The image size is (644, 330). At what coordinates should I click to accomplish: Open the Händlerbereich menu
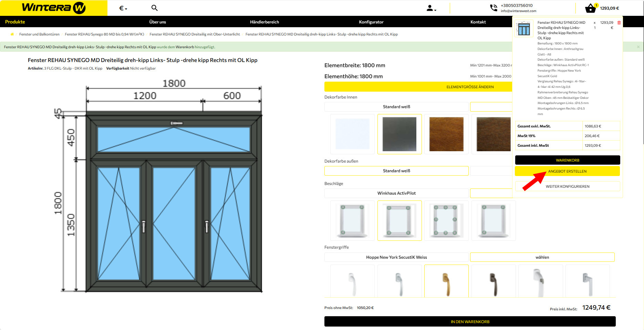tap(264, 22)
